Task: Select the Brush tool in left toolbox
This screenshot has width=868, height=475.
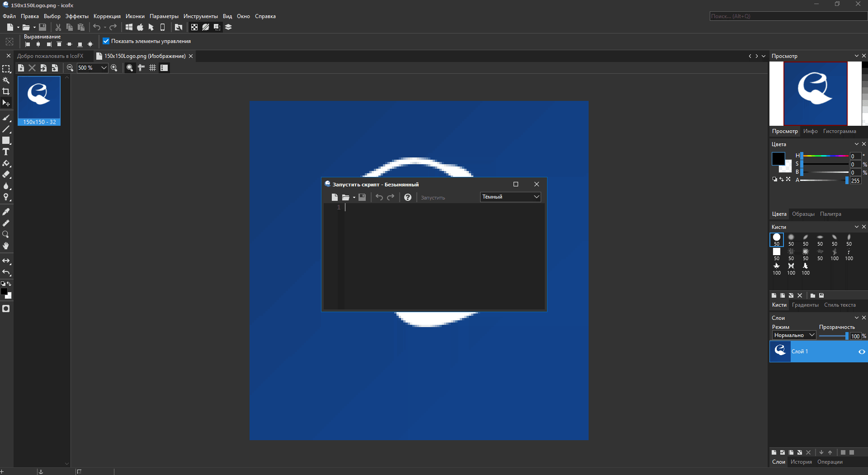Action: tap(6, 118)
